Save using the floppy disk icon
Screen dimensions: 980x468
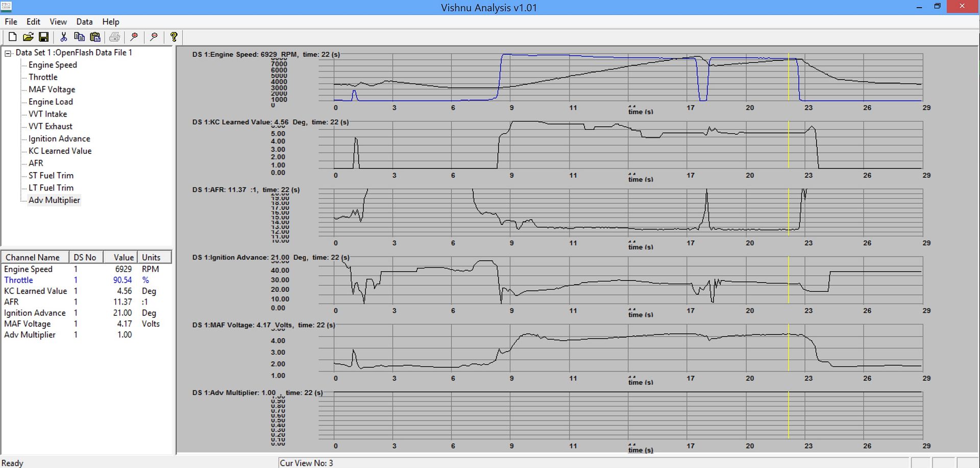[x=44, y=37]
